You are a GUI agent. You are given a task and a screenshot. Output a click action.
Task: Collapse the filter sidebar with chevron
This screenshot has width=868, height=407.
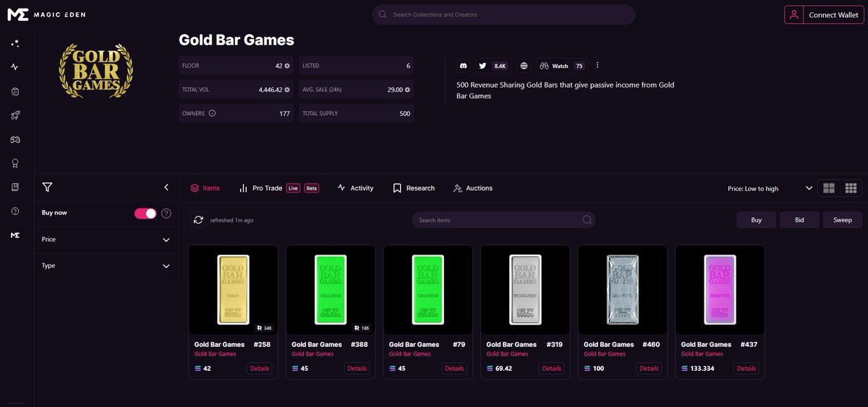click(x=166, y=188)
